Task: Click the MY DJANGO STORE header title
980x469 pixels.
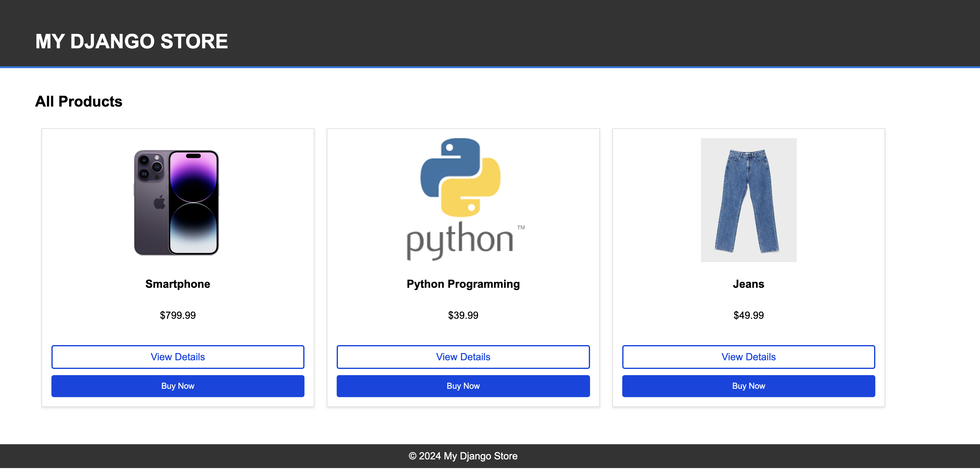Action: [x=132, y=41]
